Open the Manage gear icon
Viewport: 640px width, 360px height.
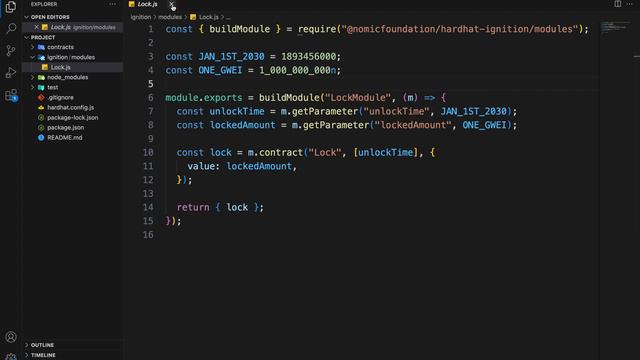11,357
